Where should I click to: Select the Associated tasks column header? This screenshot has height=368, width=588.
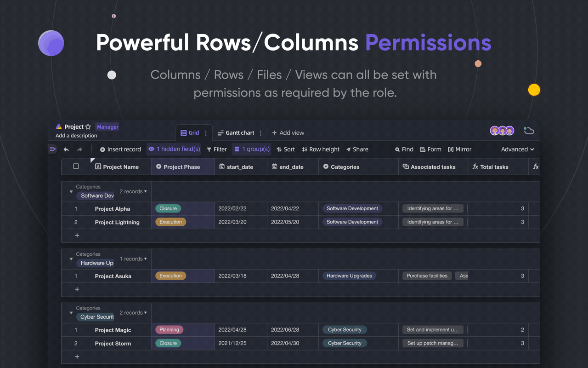point(433,167)
